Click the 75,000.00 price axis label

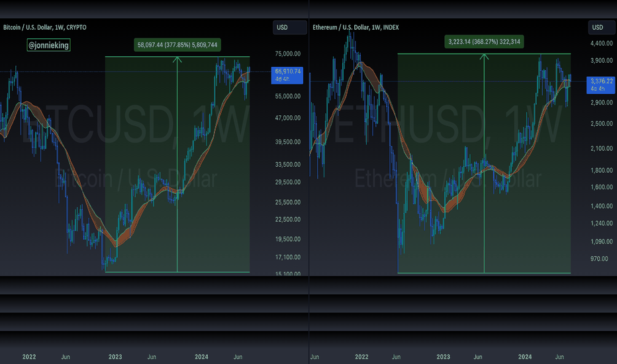tap(288, 54)
